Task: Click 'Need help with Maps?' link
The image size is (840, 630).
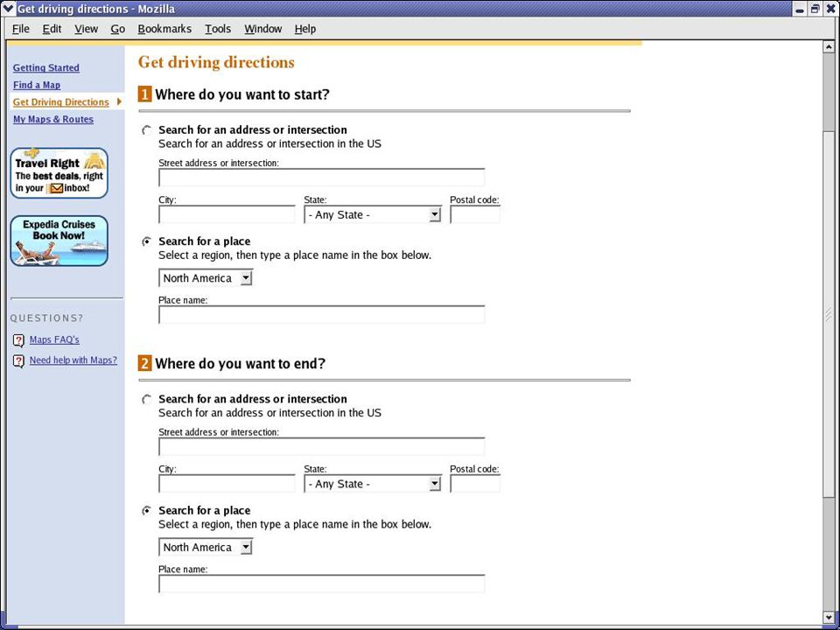Action: point(73,360)
